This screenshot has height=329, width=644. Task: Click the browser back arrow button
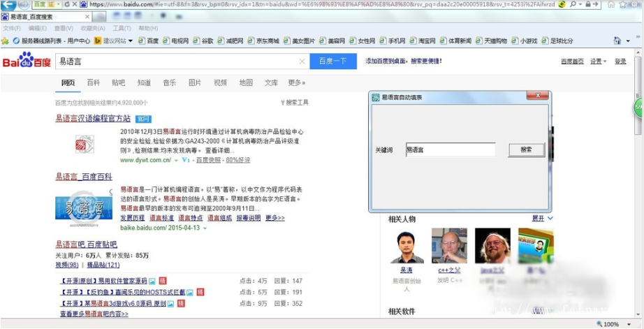click(x=8, y=5)
